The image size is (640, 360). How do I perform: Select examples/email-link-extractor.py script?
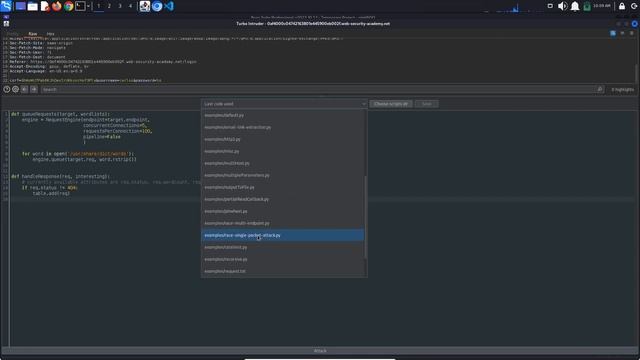283,127
